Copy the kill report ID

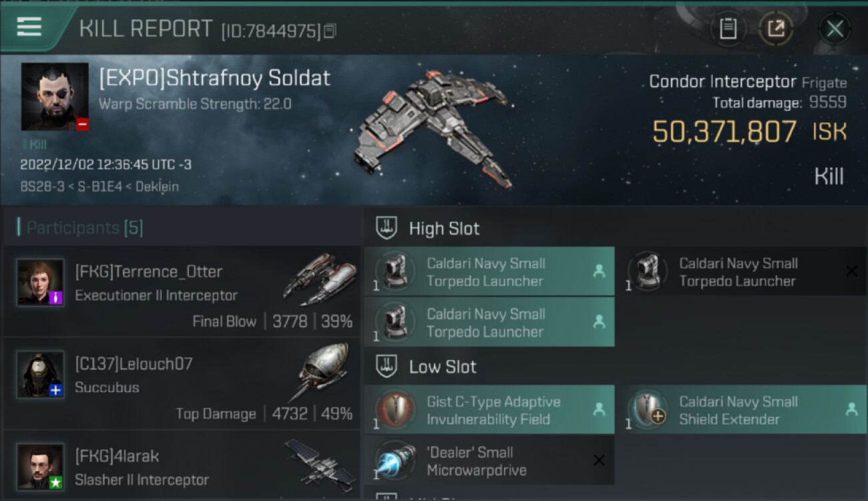click(x=331, y=31)
